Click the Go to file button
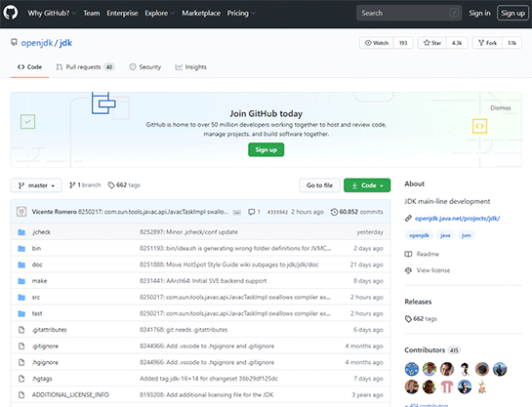 click(x=319, y=185)
